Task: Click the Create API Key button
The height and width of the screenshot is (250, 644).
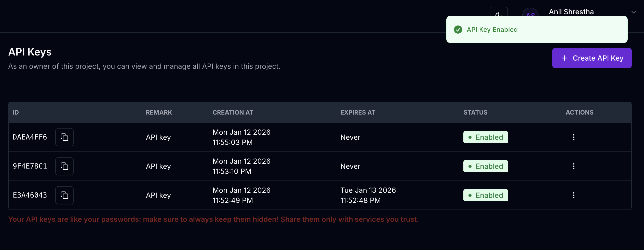Action: pyautogui.click(x=592, y=58)
